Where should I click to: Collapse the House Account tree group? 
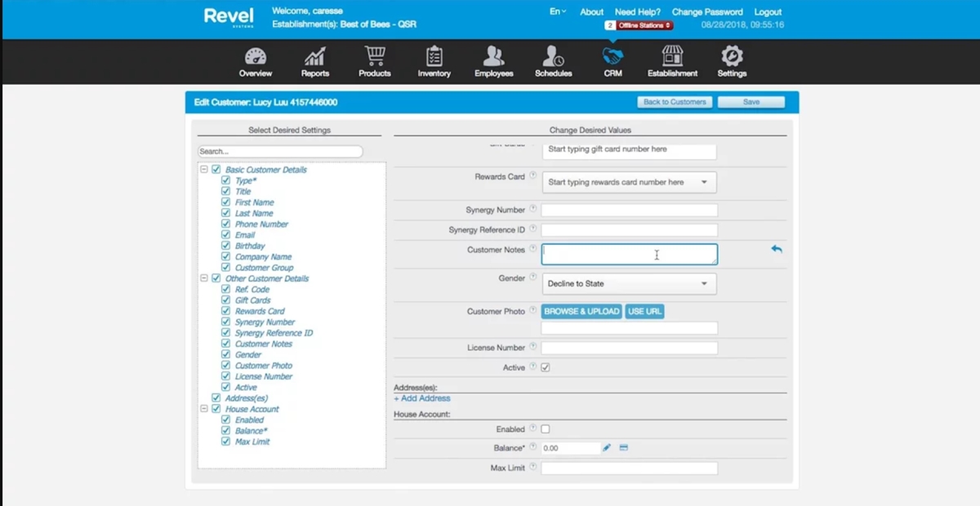click(x=204, y=409)
